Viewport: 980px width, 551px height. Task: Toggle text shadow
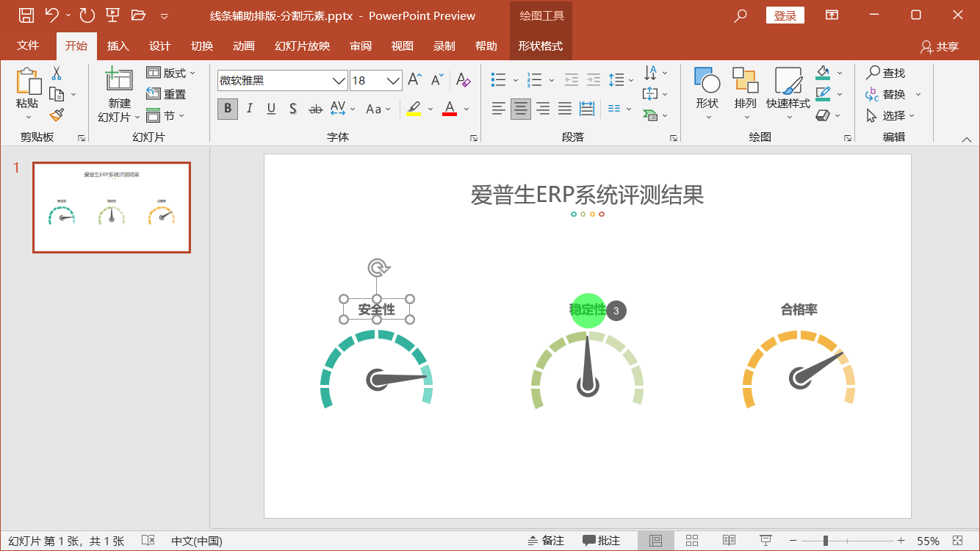tap(293, 109)
